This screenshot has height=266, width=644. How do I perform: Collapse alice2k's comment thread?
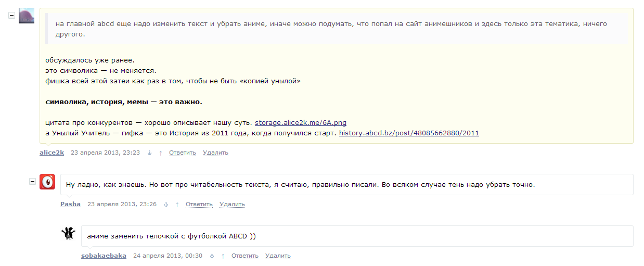pos(11,15)
